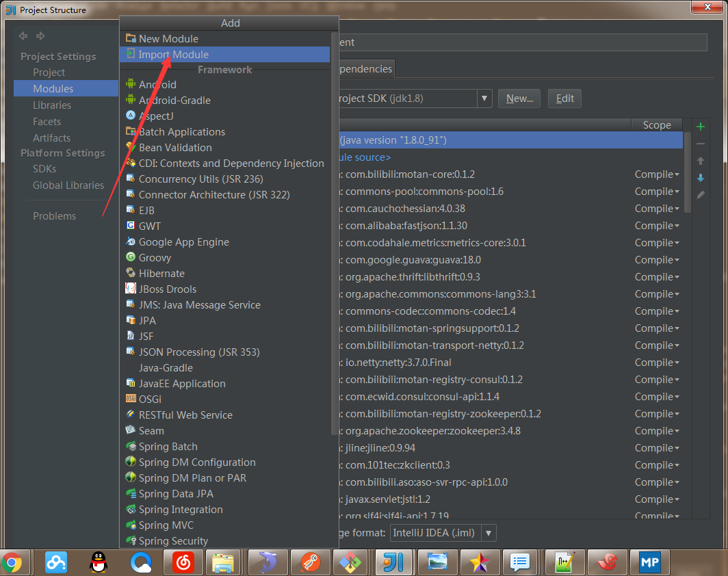The width and height of the screenshot is (728, 576).
Task: Click the GWT icon
Action: click(131, 226)
